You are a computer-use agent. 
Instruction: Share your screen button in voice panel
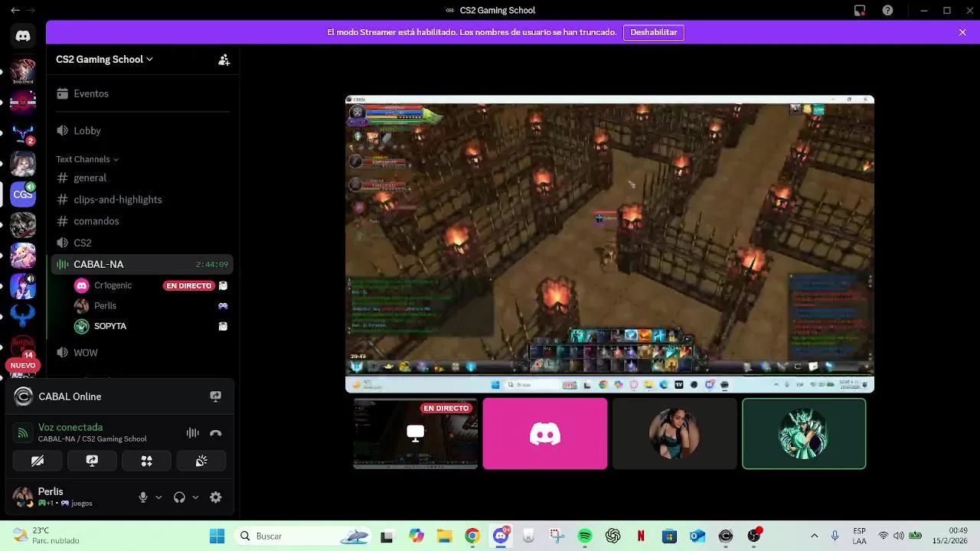click(x=92, y=461)
